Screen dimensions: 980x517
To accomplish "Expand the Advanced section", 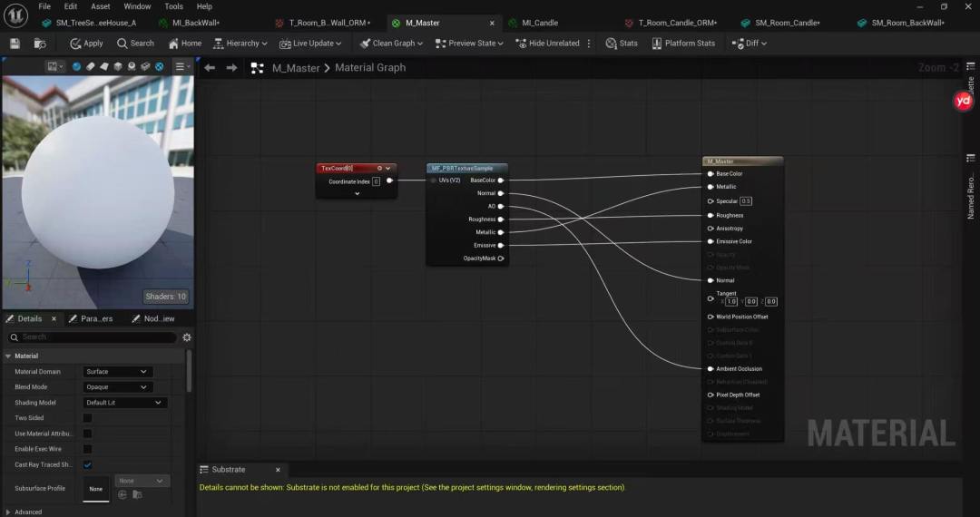I will (8, 512).
